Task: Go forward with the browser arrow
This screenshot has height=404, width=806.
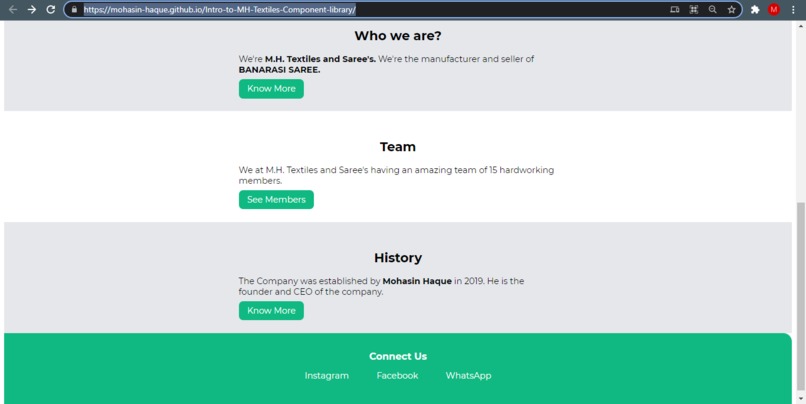Action: pyautogui.click(x=32, y=9)
